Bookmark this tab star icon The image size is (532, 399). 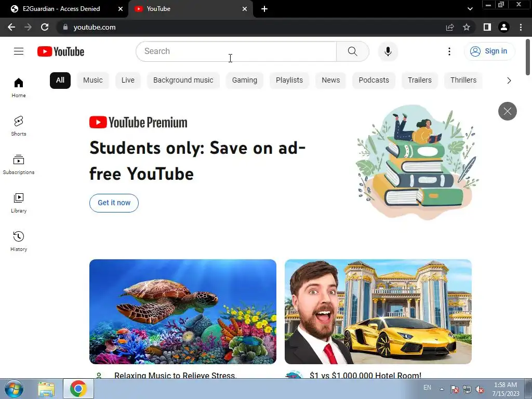pos(467,27)
